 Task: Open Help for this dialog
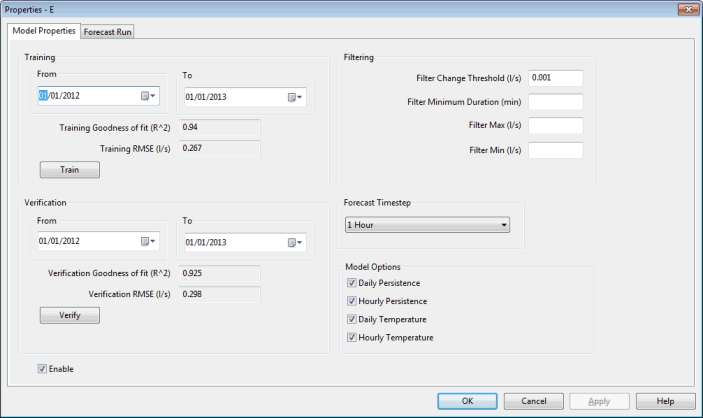pos(665,401)
